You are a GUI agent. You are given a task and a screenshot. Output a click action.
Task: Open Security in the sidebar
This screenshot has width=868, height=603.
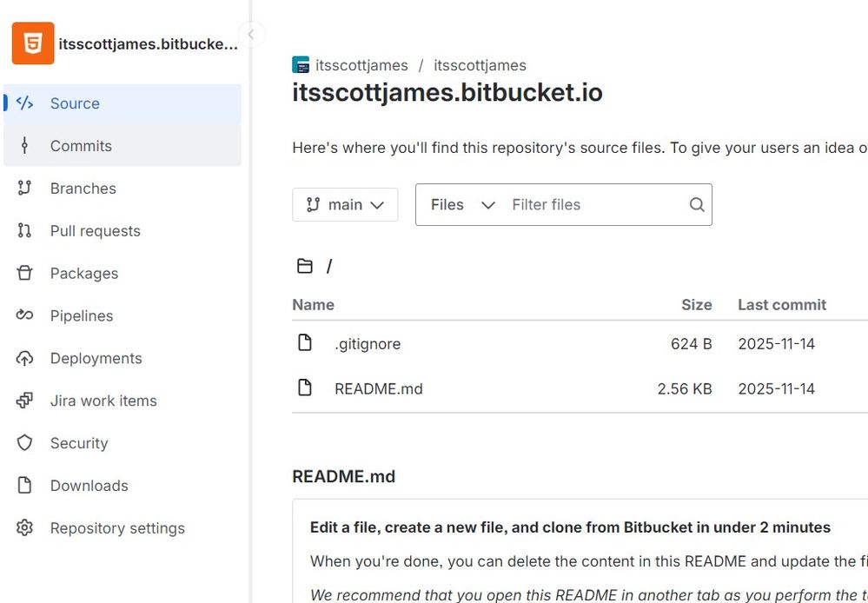pyautogui.click(x=123, y=443)
